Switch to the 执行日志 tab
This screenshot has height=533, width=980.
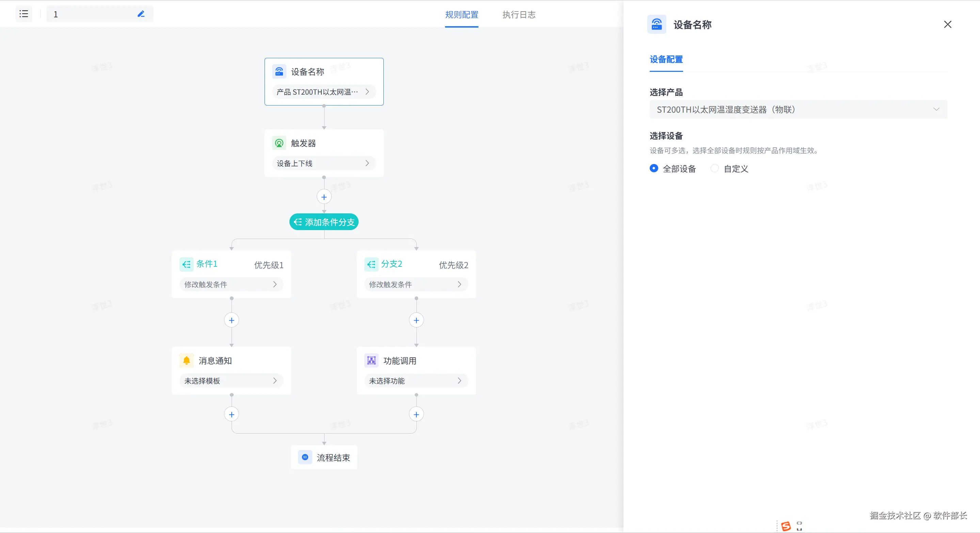pyautogui.click(x=519, y=15)
